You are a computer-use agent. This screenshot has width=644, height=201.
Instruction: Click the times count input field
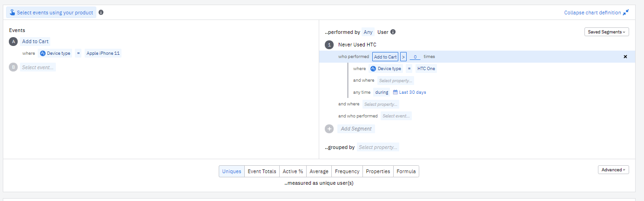[x=415, y=57]
